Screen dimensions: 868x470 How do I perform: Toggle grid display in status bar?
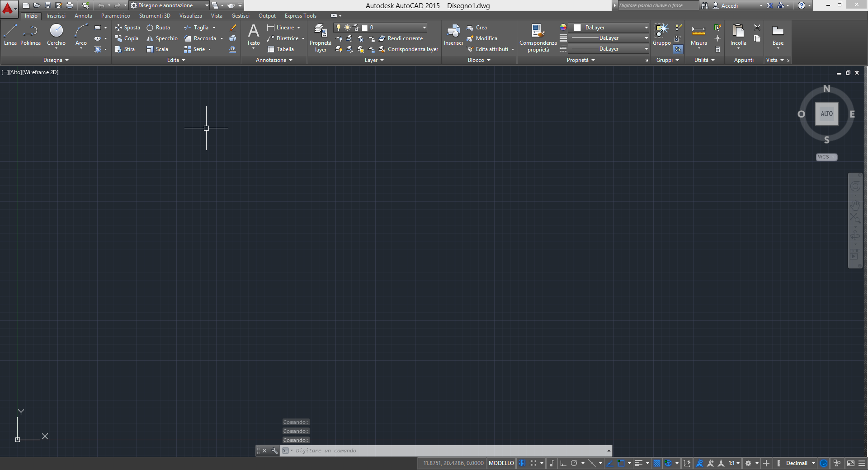click(522, 463)
